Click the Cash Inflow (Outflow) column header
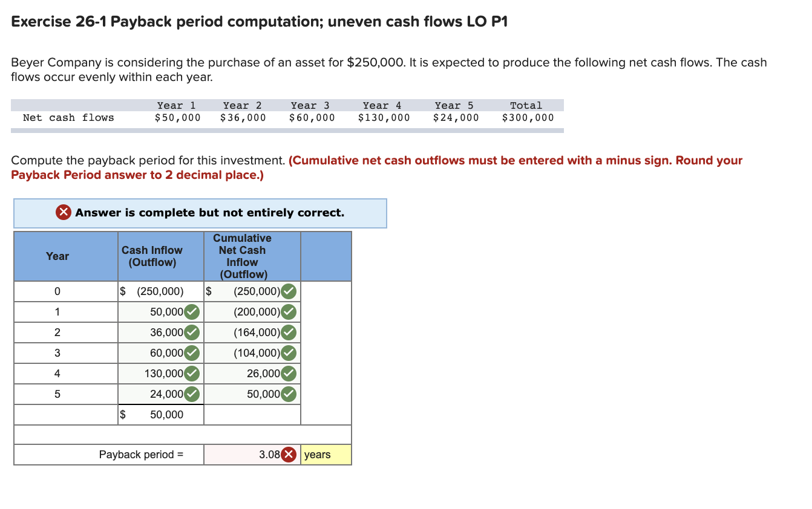 coord(152,256)
